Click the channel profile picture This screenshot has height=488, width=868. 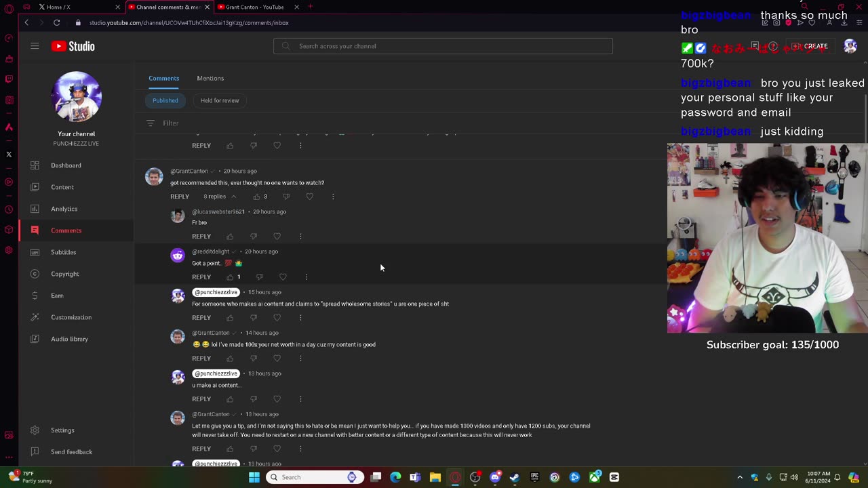(x=77, y=97)
